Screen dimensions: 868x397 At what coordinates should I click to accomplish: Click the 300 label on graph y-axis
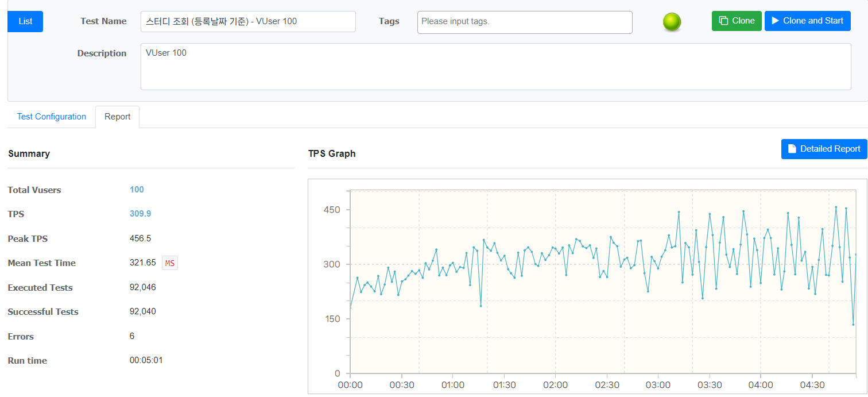point(332,264)
